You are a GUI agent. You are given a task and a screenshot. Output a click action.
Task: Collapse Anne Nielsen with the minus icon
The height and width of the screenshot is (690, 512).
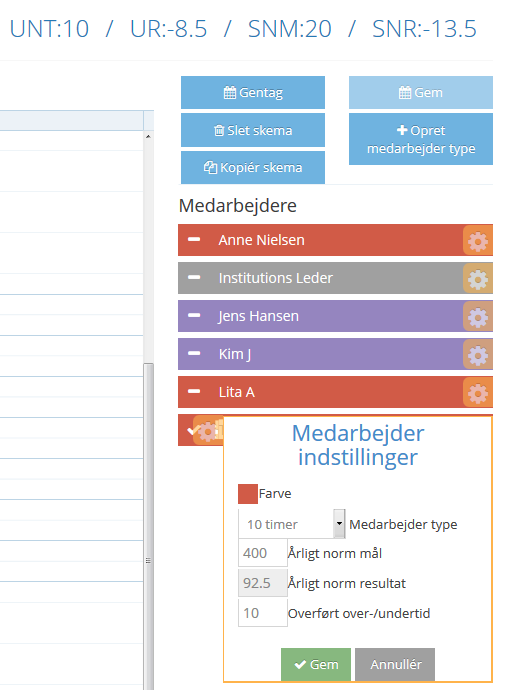point(194,239)
